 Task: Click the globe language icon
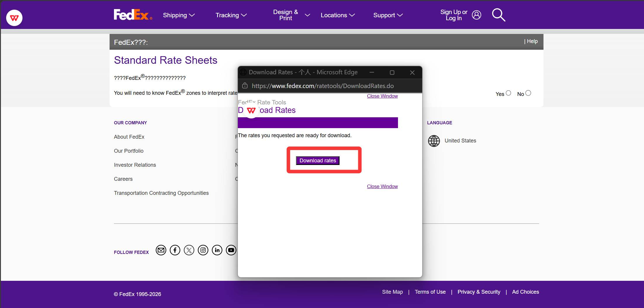click(x=434, y=141)
